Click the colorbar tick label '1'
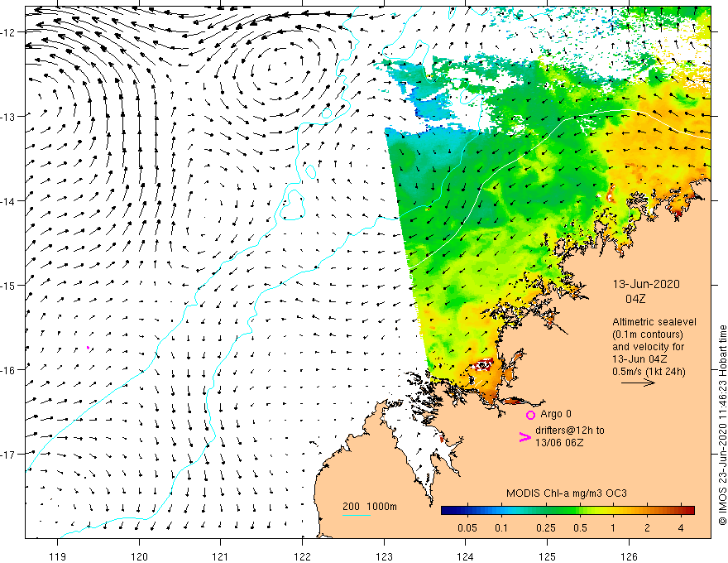Screen dimensions: 728x563 pos(613,528)
